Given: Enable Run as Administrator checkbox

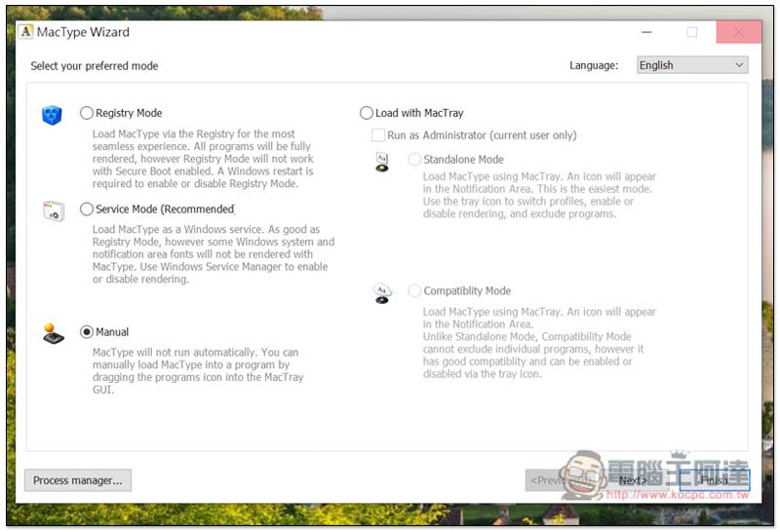Looking at the screenshot, I should (378, 134).
